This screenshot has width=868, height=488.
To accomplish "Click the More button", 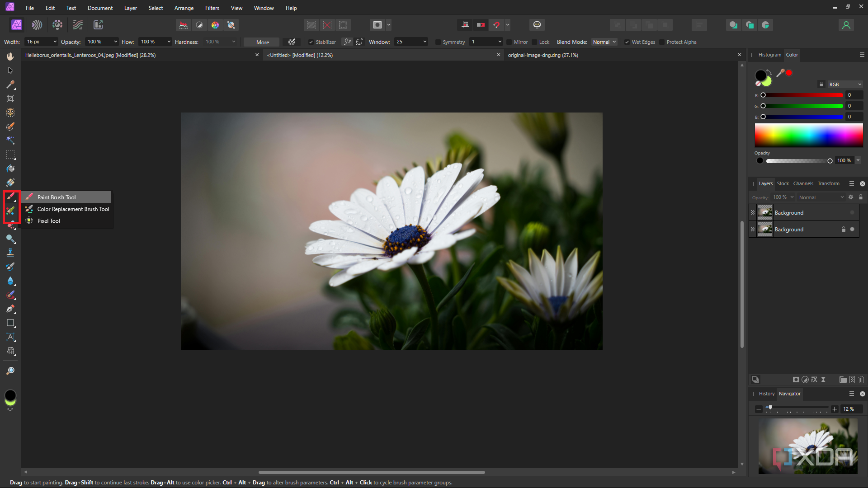I will (x=262, y=42).
